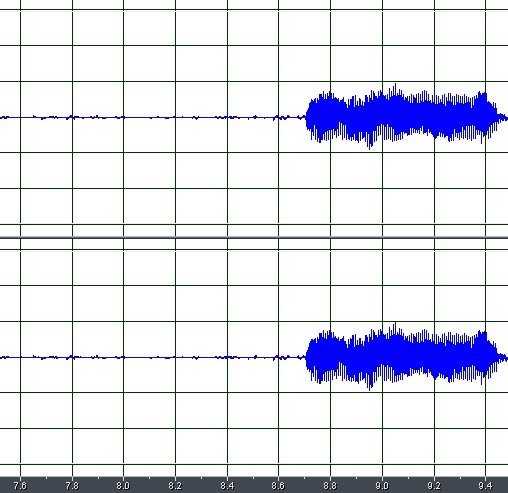The height and width of the screenshot is (493, 508).
Task: Click the 8.8 mark on the time ruler
Action: 330,485
